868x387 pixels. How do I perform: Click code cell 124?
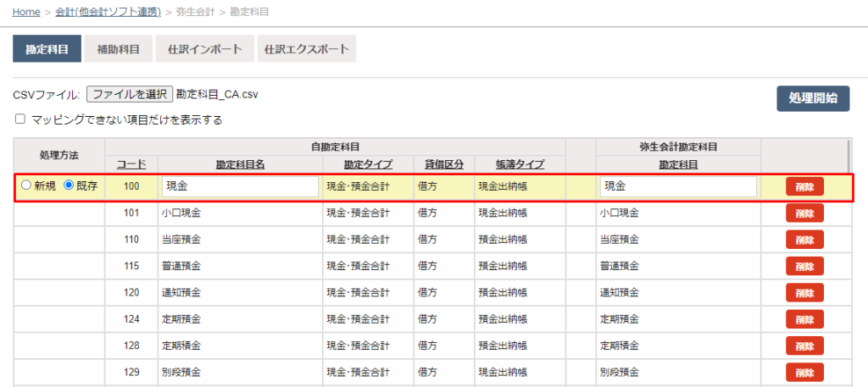[x=131, y=319]
